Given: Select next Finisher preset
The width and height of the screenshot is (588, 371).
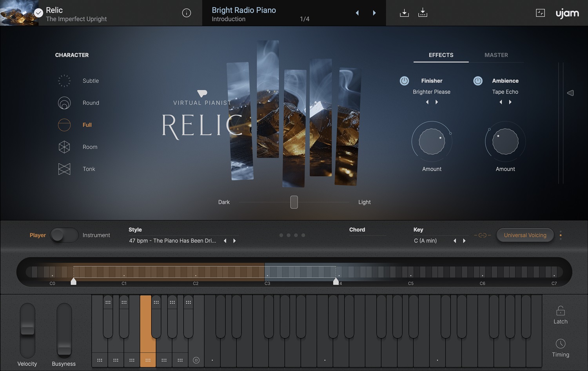Looking at the screenshot, I should tap(437, 102).
